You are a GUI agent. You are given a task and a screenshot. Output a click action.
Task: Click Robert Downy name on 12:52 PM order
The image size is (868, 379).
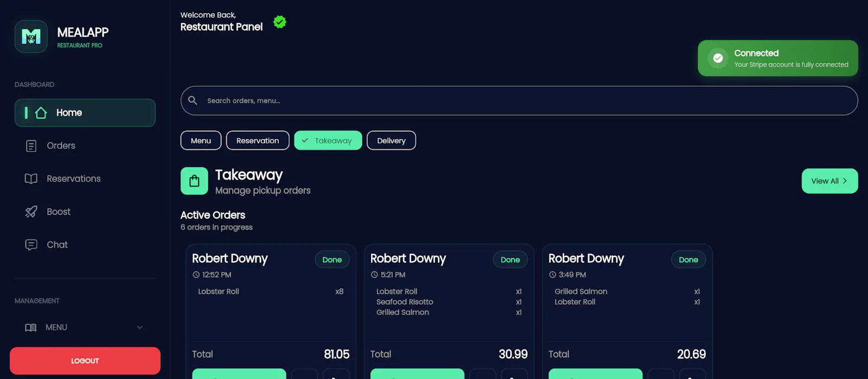coord(230,259)
